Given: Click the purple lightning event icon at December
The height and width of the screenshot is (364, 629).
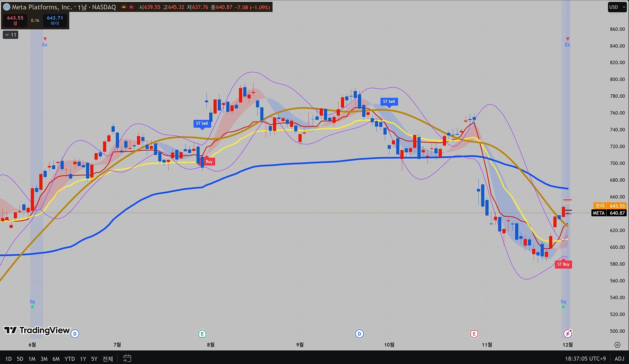Looking at the screenshot, I should point(567,334).
